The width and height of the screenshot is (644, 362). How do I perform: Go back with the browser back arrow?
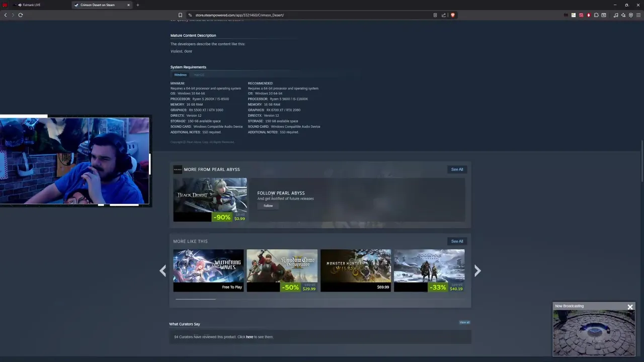click(x=6, y=15)
